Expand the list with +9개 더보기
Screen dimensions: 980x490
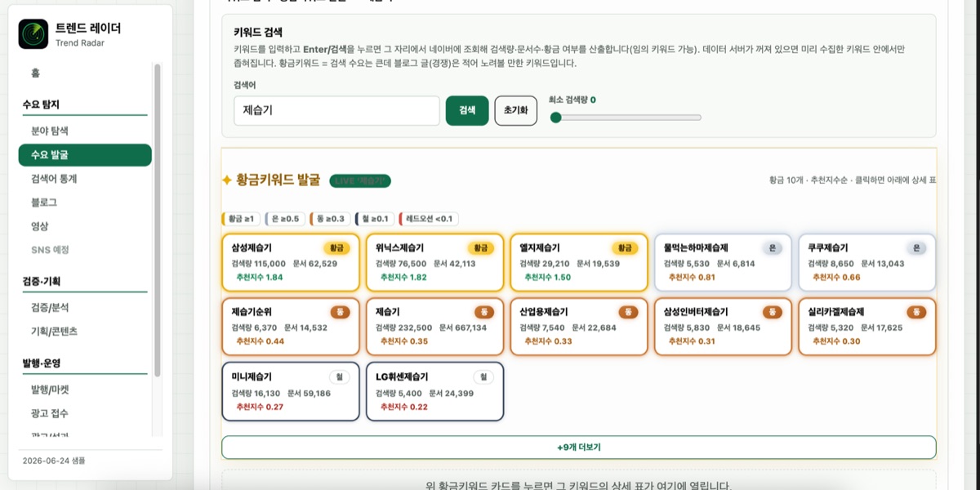(579, 448)
